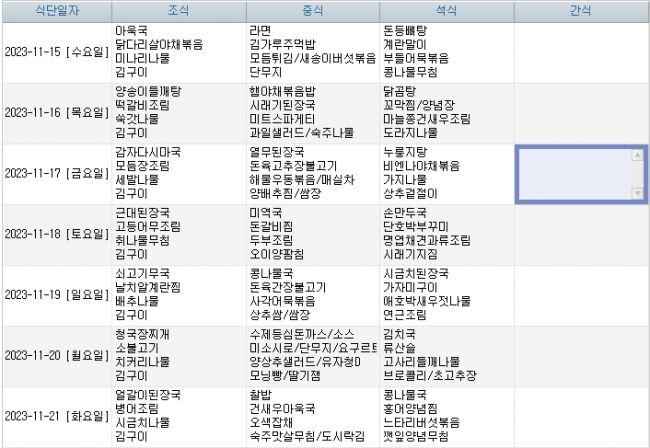
Task: Select the 석식 column header
Action: point(446,10)
